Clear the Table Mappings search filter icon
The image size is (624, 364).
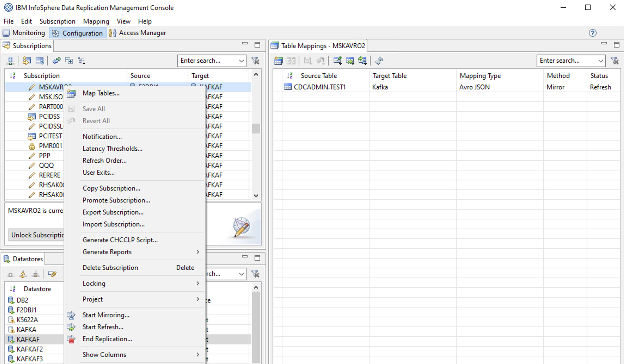[615, 61]
